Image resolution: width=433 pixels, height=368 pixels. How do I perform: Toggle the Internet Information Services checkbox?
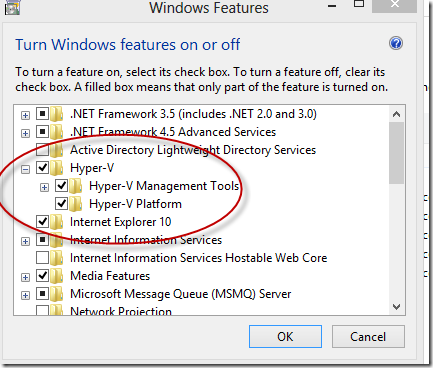click(x=42, y=240)
